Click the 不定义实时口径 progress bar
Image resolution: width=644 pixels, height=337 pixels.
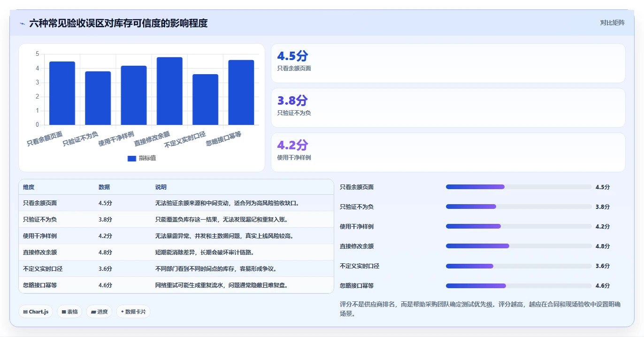(x=519, y=266)
